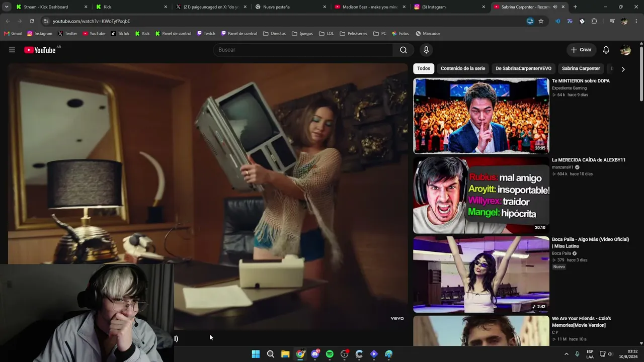Open the Chrome three-dot menu

tap(636, 21)
